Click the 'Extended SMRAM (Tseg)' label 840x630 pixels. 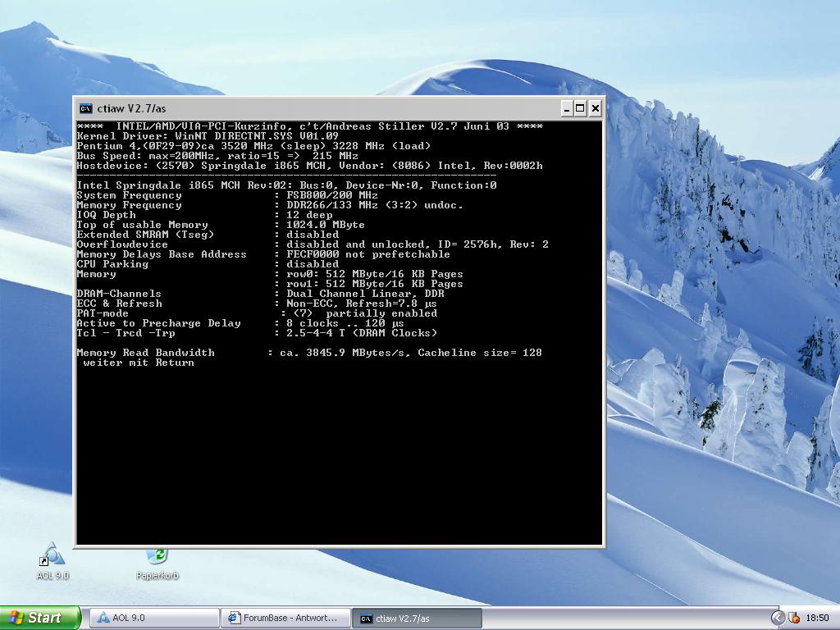click(x=145, y=235)
